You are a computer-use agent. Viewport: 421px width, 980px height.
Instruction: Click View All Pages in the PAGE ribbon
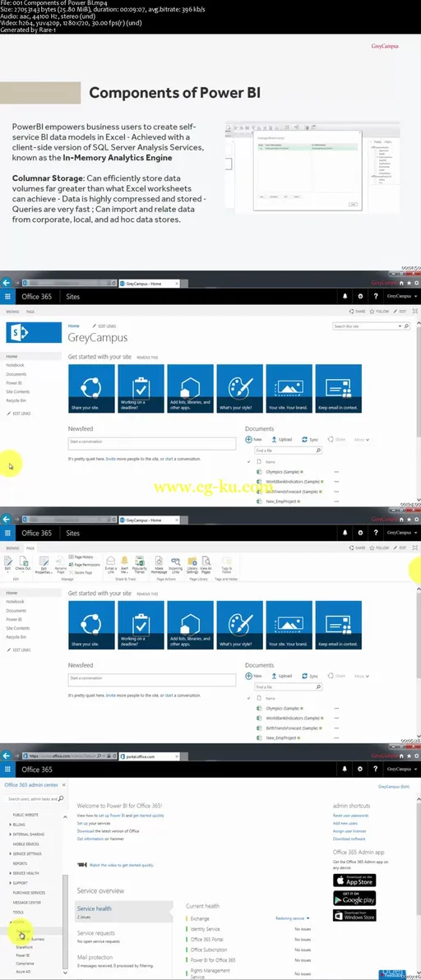point(206,564)
